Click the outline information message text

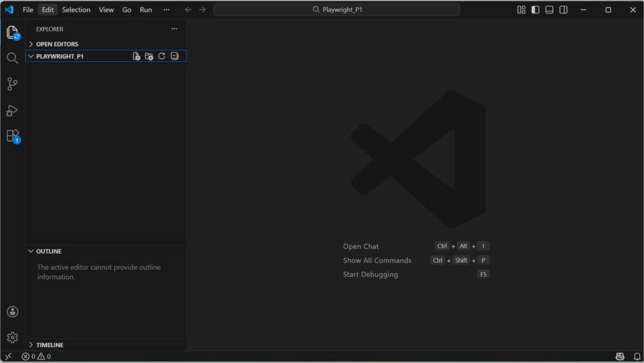[99, 272]
